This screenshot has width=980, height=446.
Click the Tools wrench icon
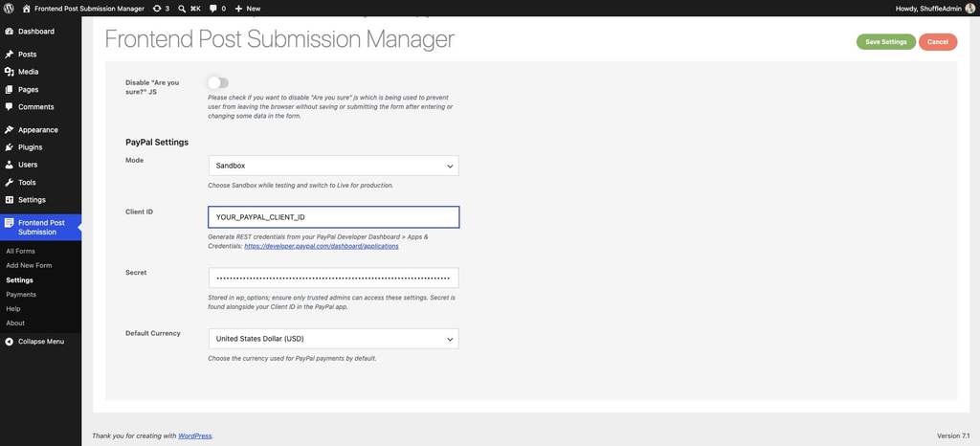[x=9, y=183]
